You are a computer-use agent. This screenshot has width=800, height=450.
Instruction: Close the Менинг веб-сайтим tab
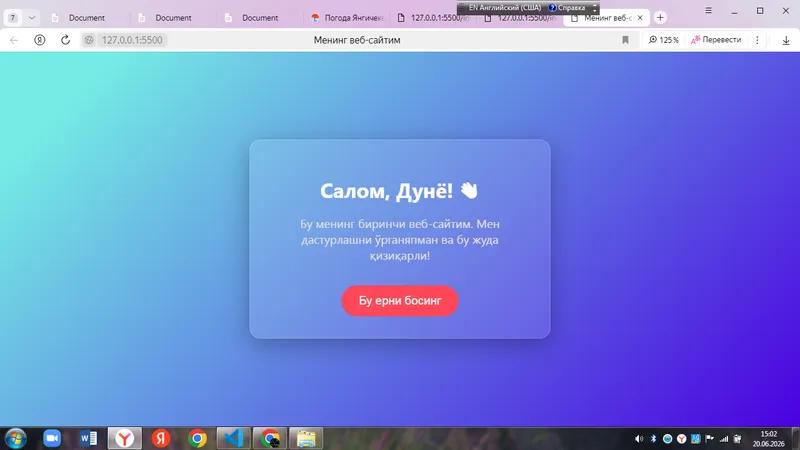640,18
